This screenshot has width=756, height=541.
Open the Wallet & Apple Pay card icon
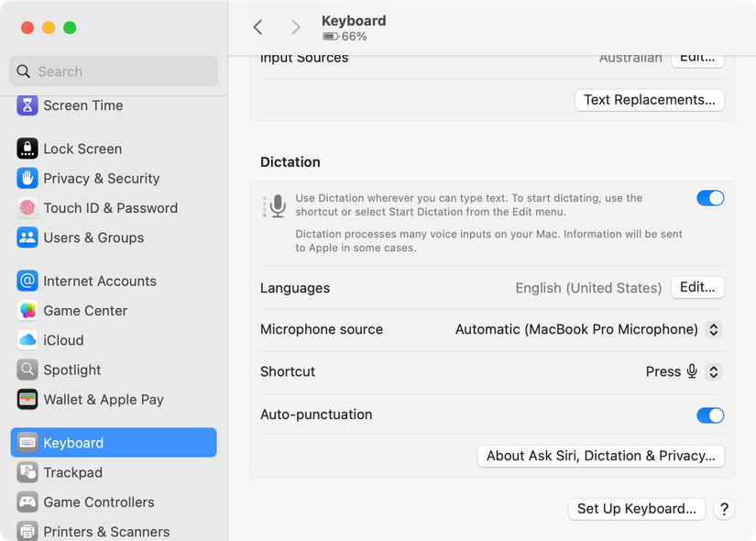point(27,399)
